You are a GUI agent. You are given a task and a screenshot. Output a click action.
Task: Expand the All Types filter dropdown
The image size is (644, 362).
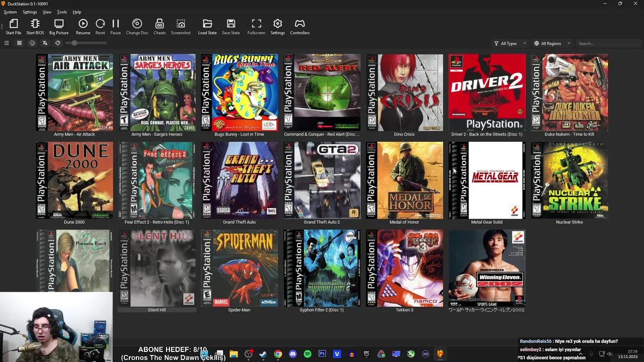pos(510,43)
